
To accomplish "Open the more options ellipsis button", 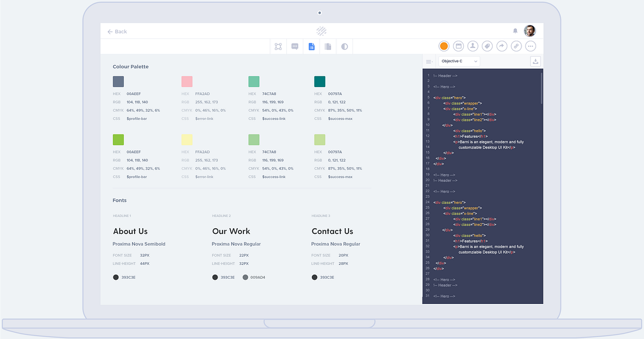I will coord(530,46).
